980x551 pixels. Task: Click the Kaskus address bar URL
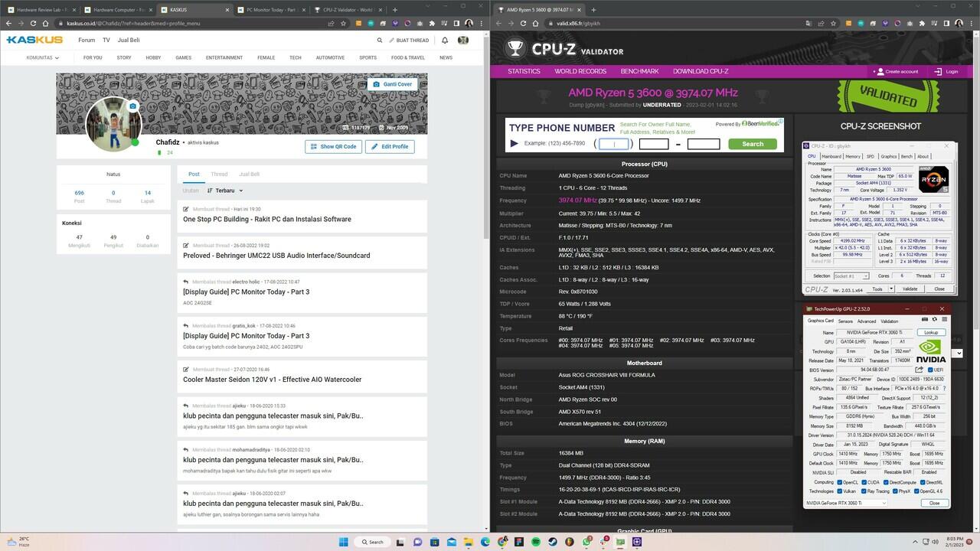pos(133,23)
